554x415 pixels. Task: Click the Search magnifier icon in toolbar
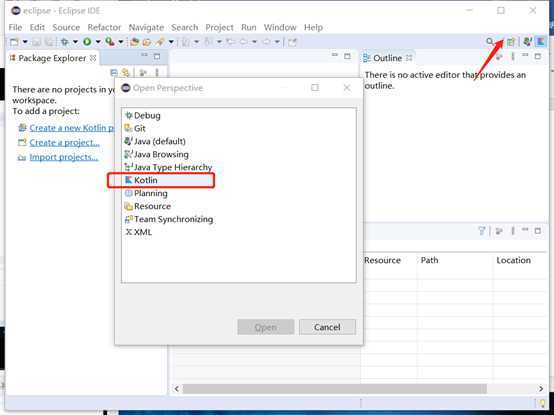[x=490, y=42]
